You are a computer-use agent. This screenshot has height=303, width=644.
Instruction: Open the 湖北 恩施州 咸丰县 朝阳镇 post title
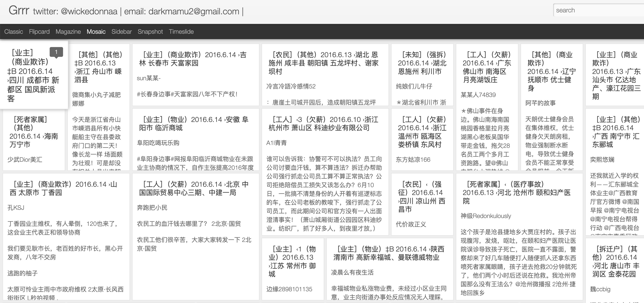324,63
